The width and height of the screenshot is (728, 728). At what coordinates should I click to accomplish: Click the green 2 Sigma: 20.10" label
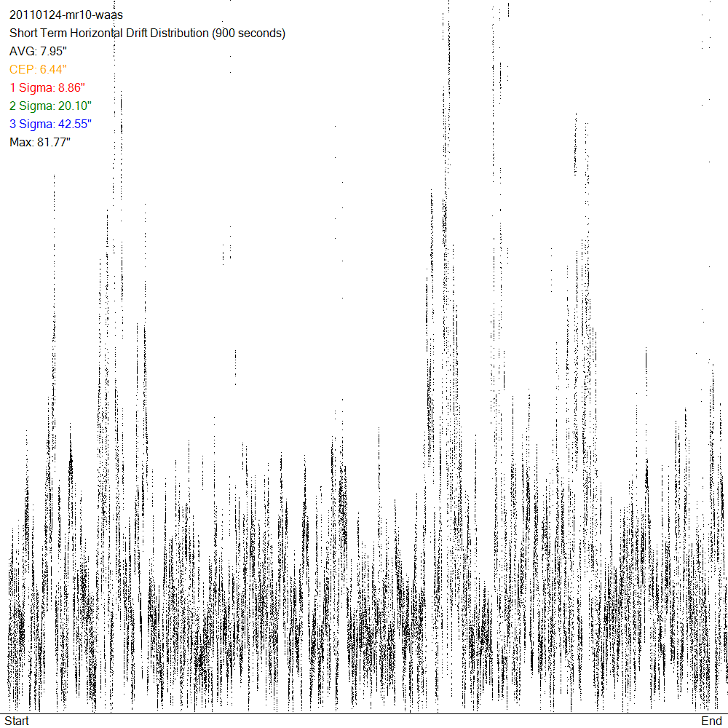click(x=50, y=106)
